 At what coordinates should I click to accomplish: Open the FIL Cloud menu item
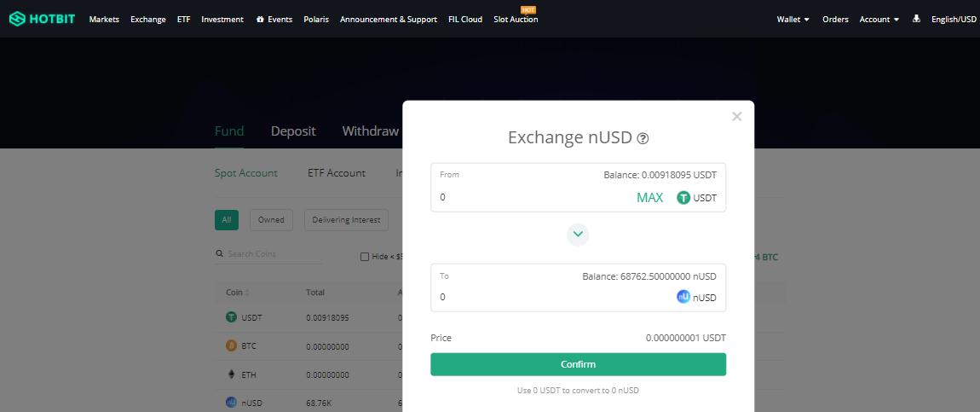coord(465,20)
